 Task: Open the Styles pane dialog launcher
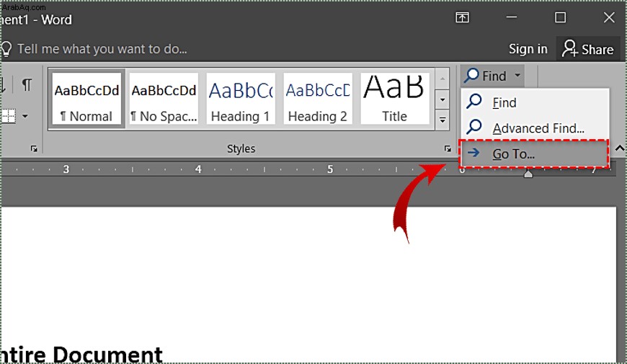[447, 148]
